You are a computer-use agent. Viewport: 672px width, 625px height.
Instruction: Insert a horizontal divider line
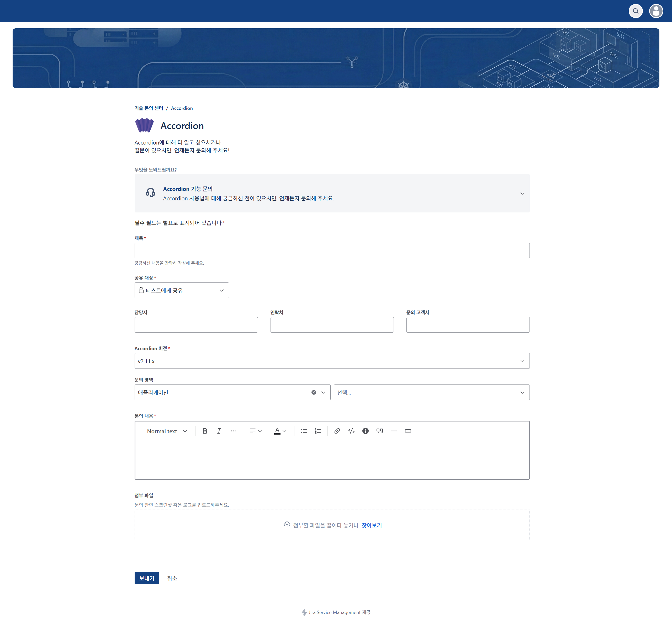pyautogui.click(x=394, y=431)
